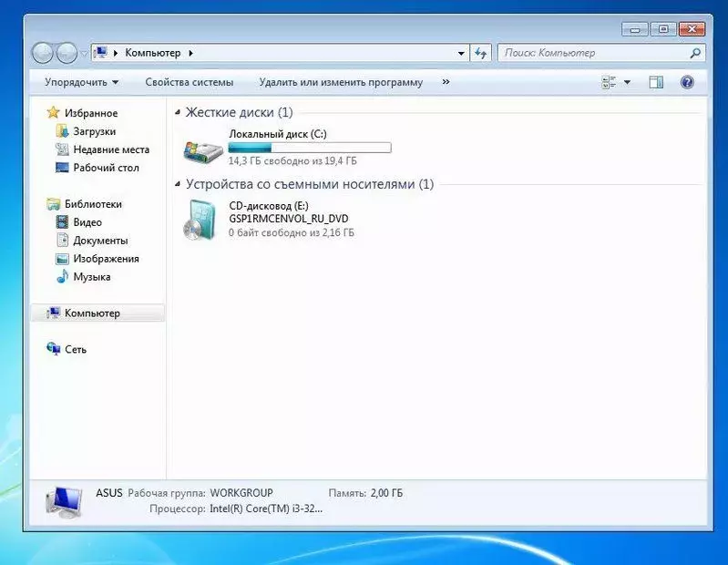The image size is (728, 565).
Task: Click the Музыка note icon
Action: pyautogui.click(x=62, y=277)
